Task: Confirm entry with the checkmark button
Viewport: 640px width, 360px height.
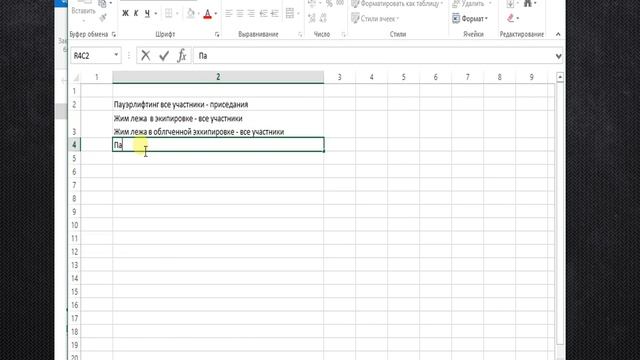Action: pos(164,56)
